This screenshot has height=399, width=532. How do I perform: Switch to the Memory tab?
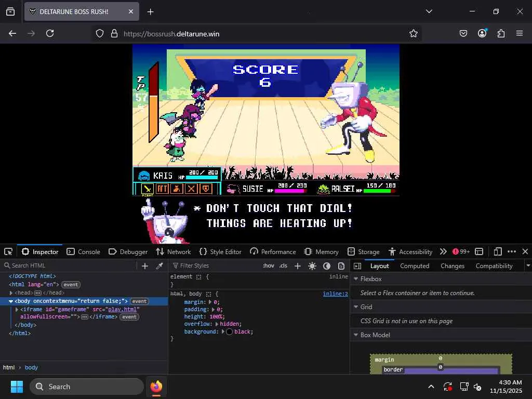point(321,252)
